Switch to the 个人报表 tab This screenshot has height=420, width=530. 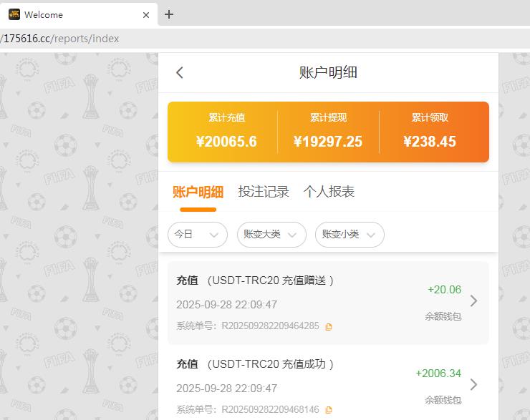click(x=329, y=192)
